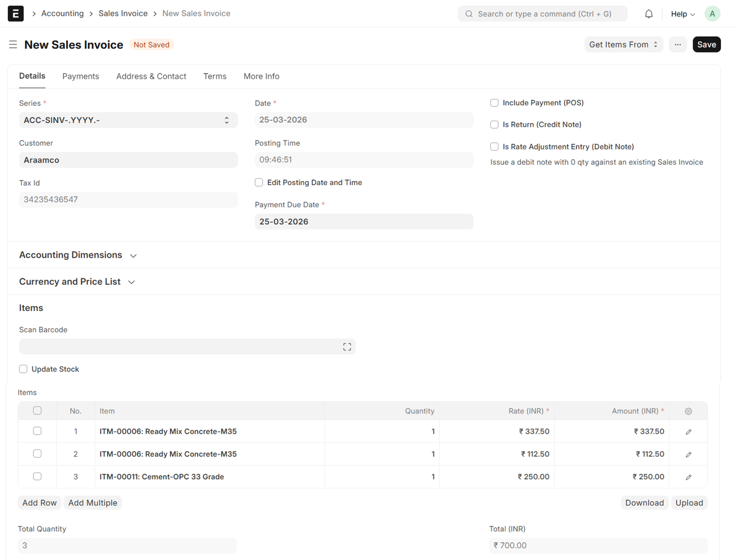Click the barcode scan icon
Viewport: 735px width, 560px height.
point(347,347)
